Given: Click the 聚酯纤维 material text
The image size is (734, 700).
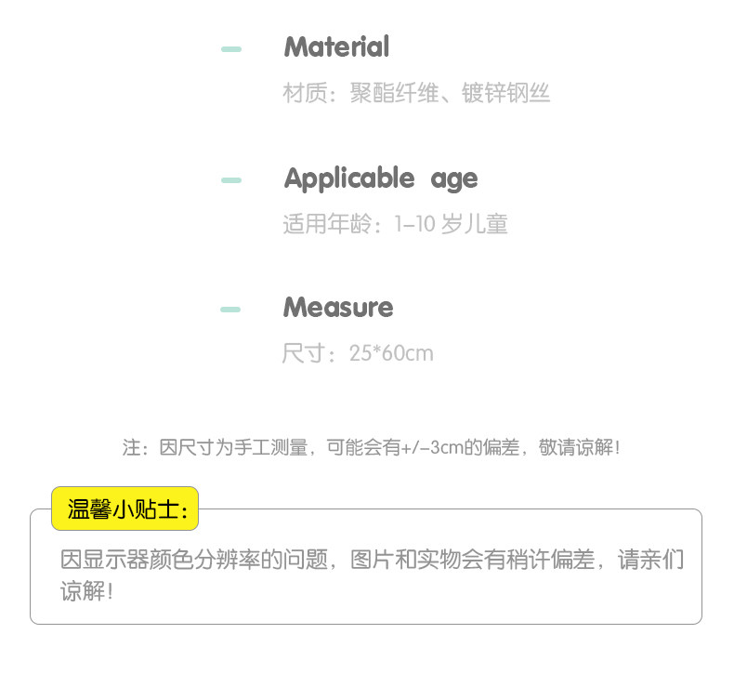Looking at the screenshot, I should coord(394,94).
